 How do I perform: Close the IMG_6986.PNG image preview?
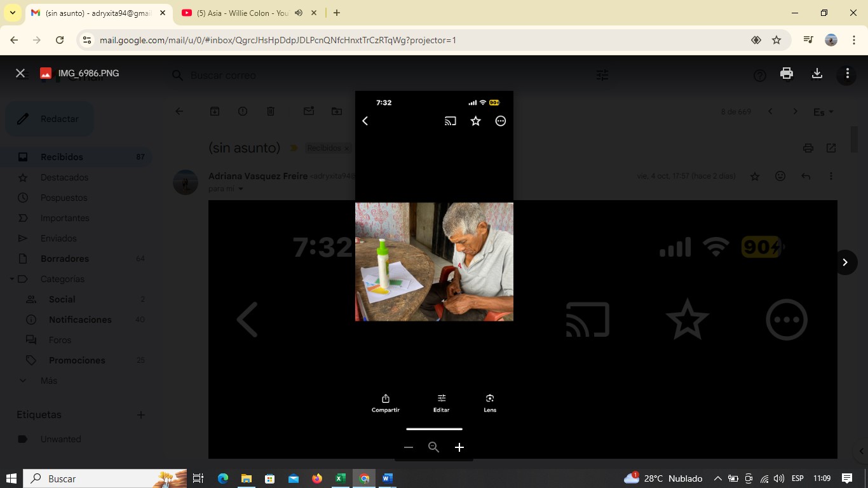[20, 74]
